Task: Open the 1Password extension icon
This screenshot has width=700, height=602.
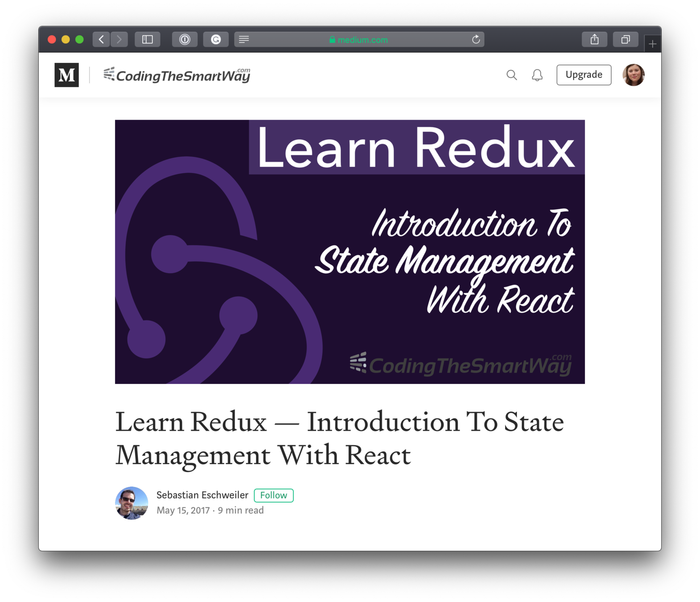Action: 185,40
